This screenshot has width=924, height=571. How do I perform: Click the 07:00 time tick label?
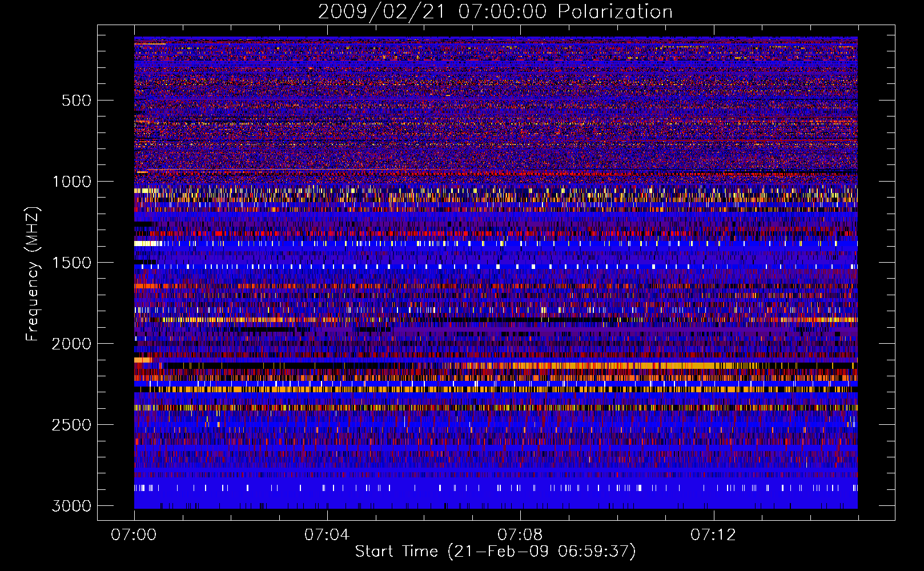tap(134, 535)
